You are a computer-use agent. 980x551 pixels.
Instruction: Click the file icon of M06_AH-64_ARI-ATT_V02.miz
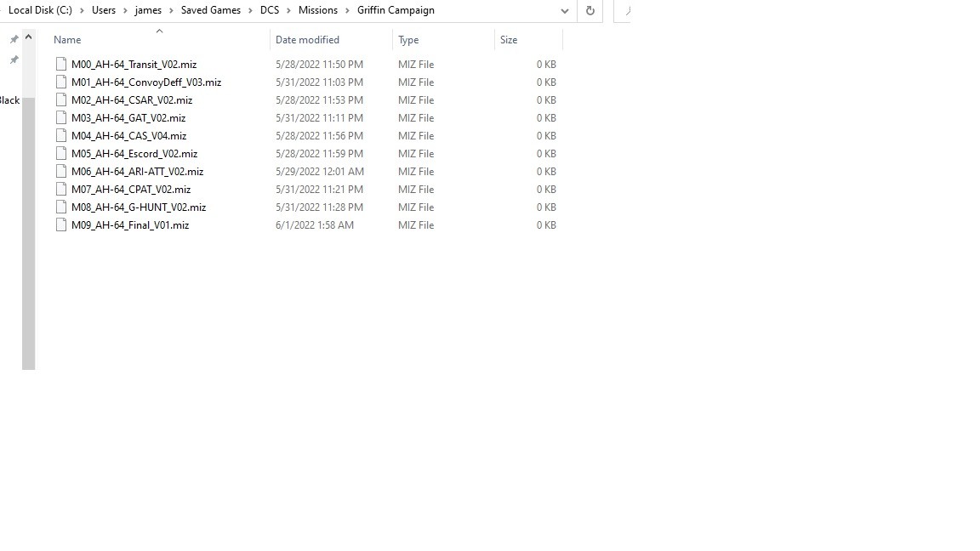click(60, 171)
